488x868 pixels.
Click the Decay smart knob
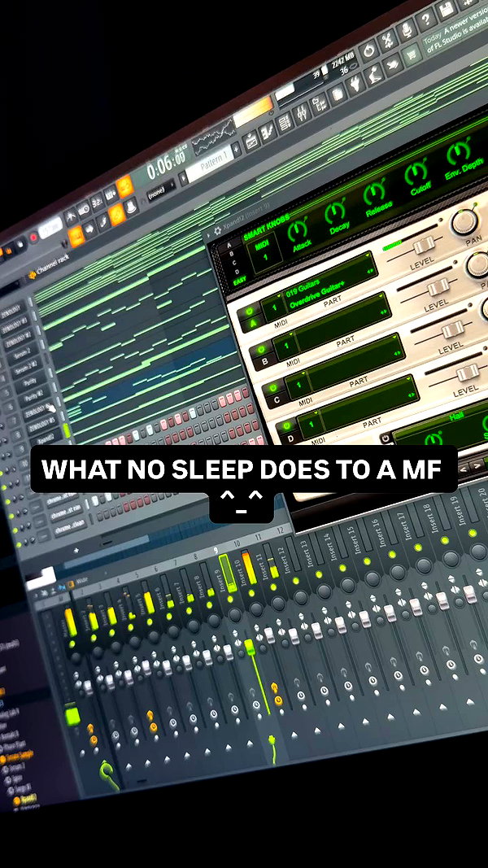335,212
